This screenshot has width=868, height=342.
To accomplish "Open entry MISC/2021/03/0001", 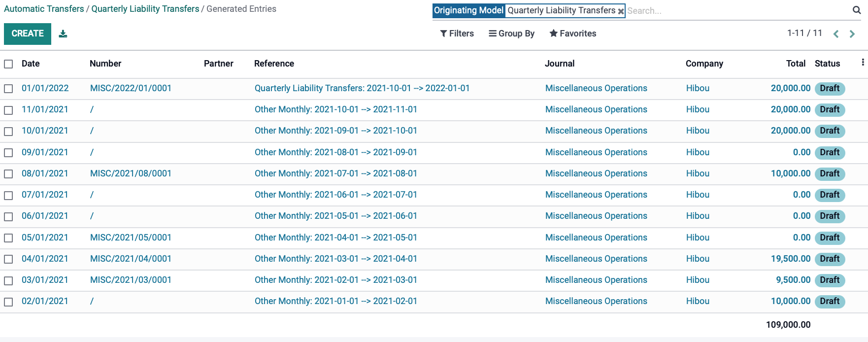I will pyautogui.click(x=131, y=280).
